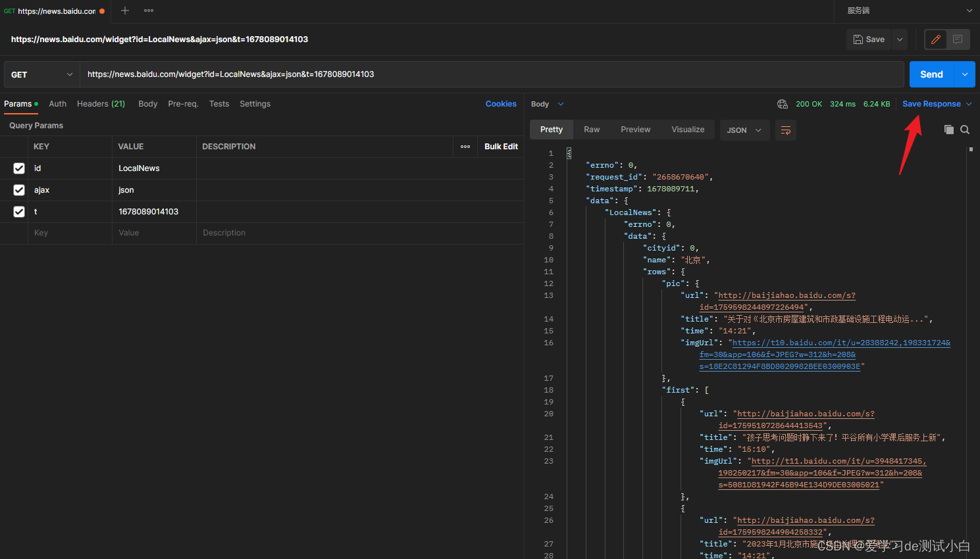Open query params column options three dots
The width and height of the screenshot is (980, 559).
tap(465, 147)
